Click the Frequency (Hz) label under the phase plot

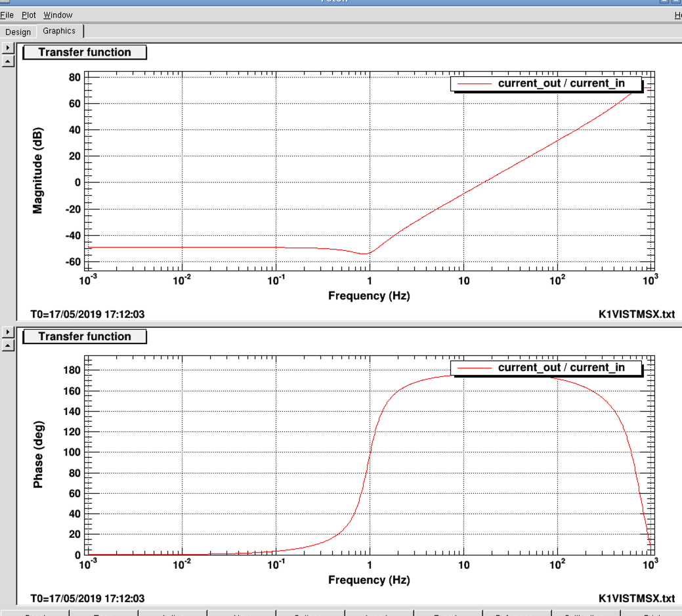[x=369, y=580]
